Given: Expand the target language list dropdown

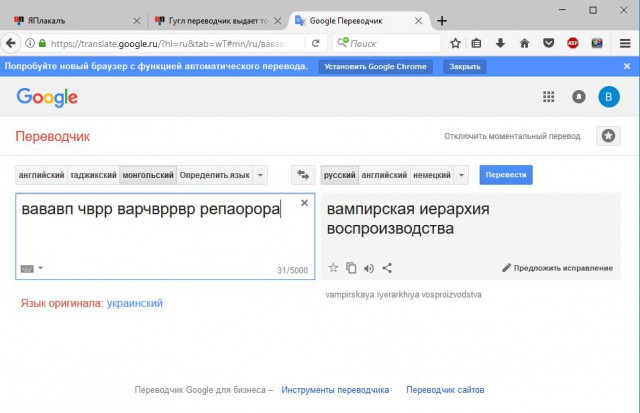Looking at the screenshot, I should tap(461, 175).
